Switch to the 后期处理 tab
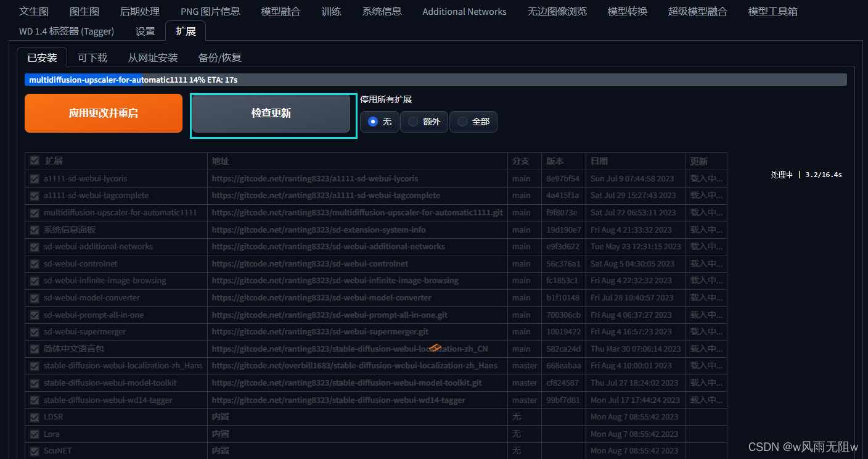 140,11
